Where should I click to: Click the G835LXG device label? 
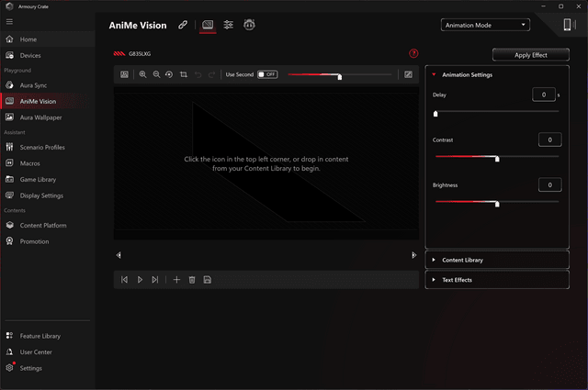[140, 54]
